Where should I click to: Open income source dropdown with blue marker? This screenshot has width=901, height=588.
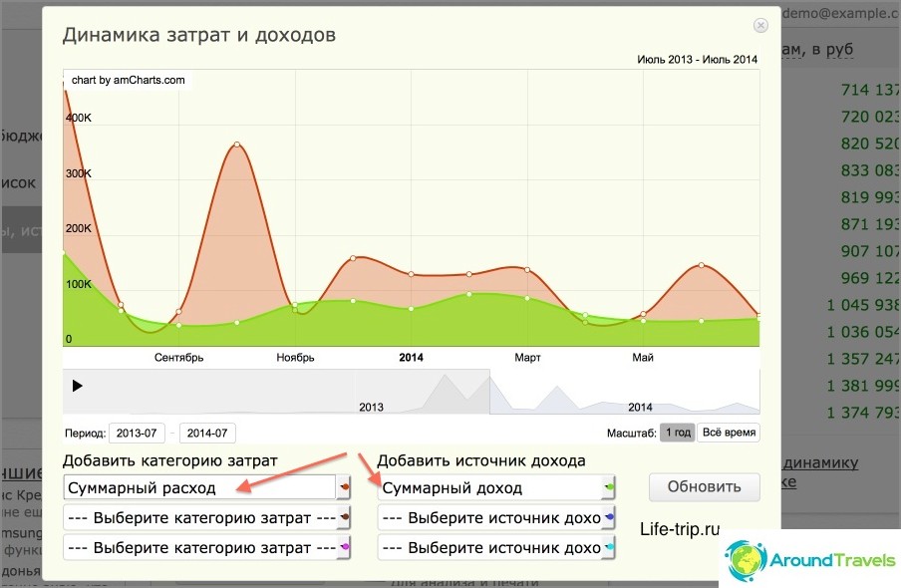click(496, 517)
